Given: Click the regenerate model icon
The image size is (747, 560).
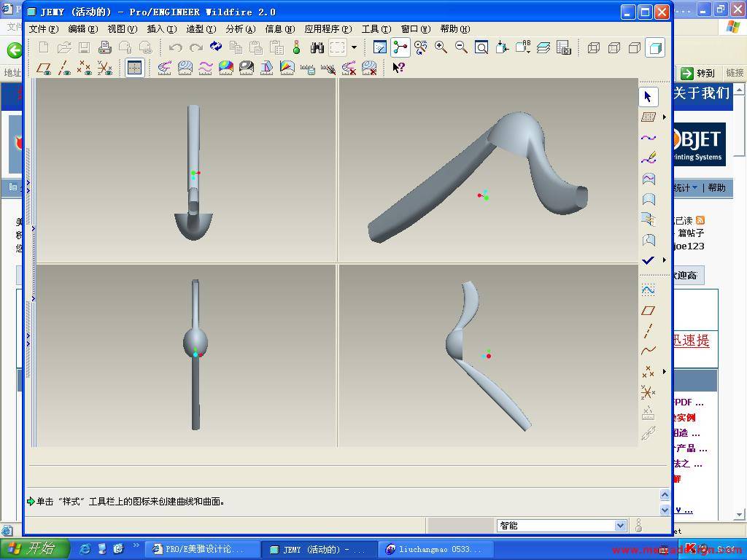Looking at the screenshot, I should [216, 47].
